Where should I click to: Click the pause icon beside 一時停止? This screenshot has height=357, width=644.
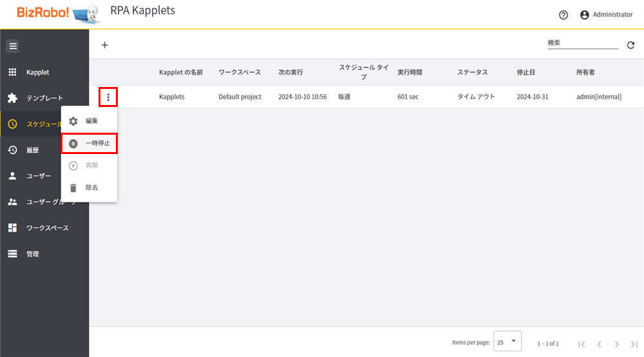[x=73, y=143]
